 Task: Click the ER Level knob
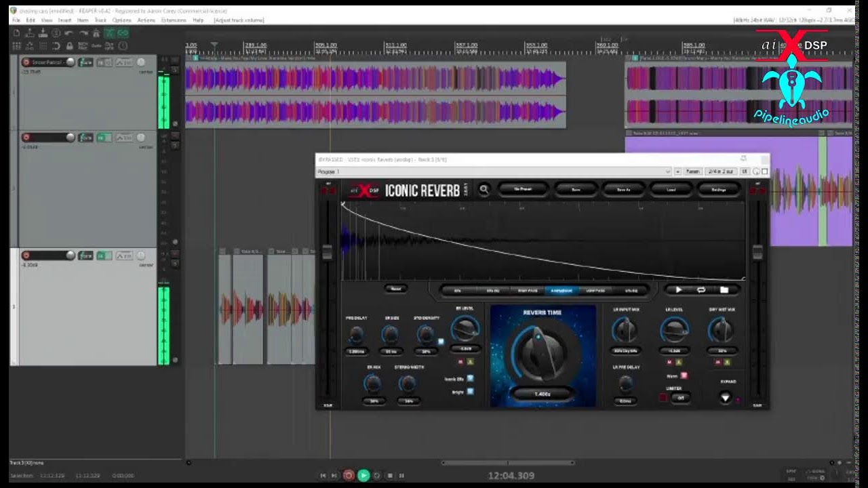click(x=465, y=329)
